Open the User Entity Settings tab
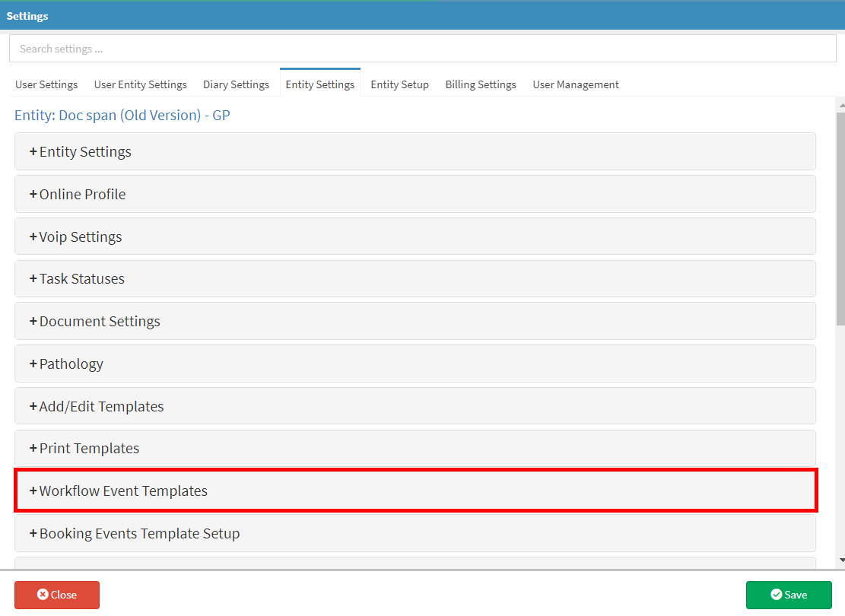Screen dimensions: 845x616 (140, 84)
